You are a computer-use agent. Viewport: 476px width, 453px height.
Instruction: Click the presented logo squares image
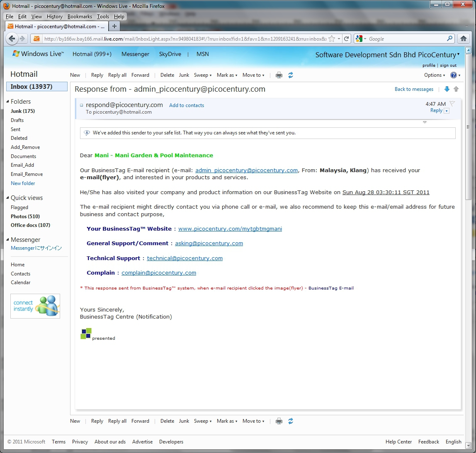pos(86,334)
